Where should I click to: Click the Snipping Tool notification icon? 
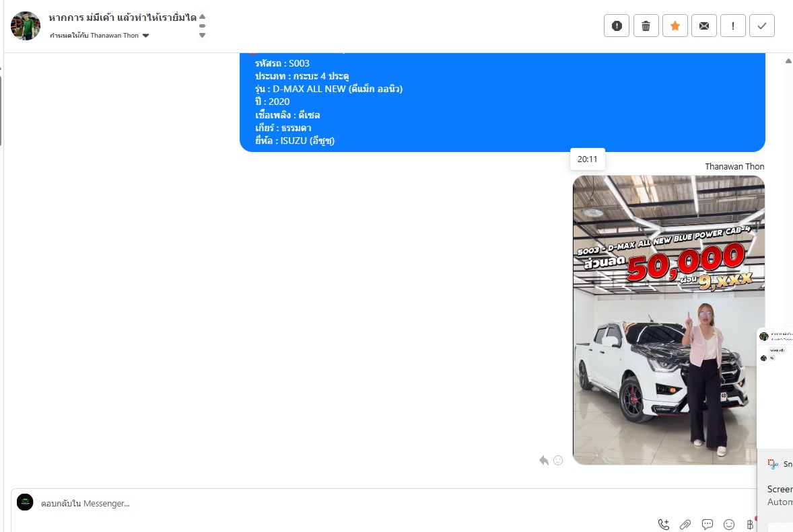(x=773, y=464)
